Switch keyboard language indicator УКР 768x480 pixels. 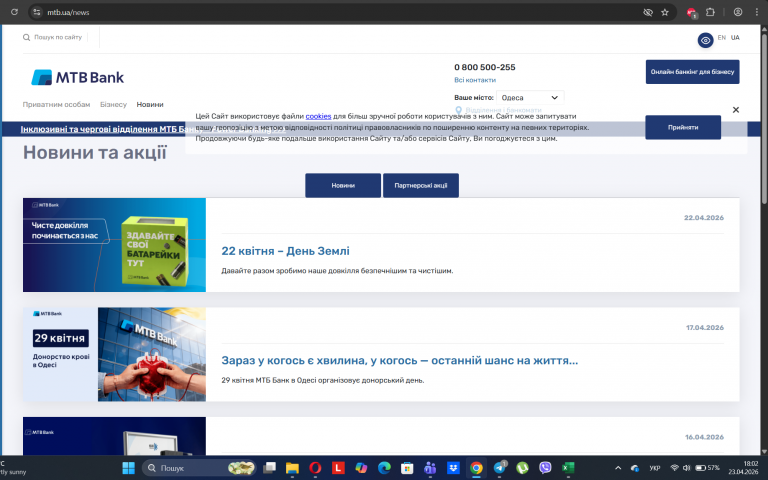tap(654, 468)
